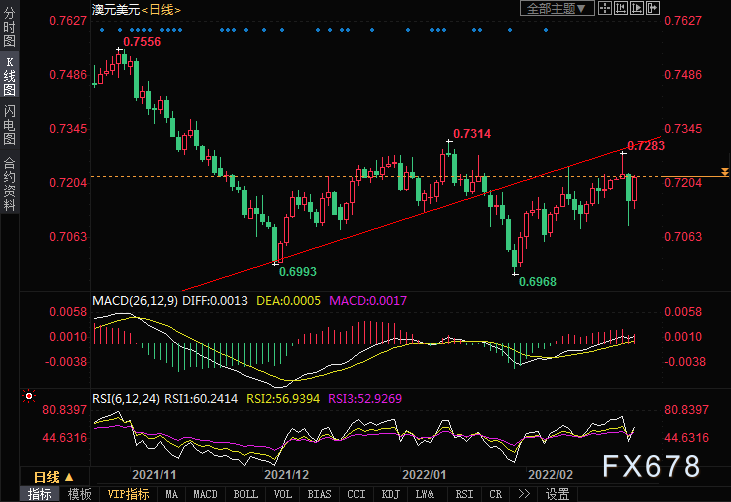Screen dimensions: 731x502
Task: Click the jump-to-start chart icon
Action: (621, 8)
